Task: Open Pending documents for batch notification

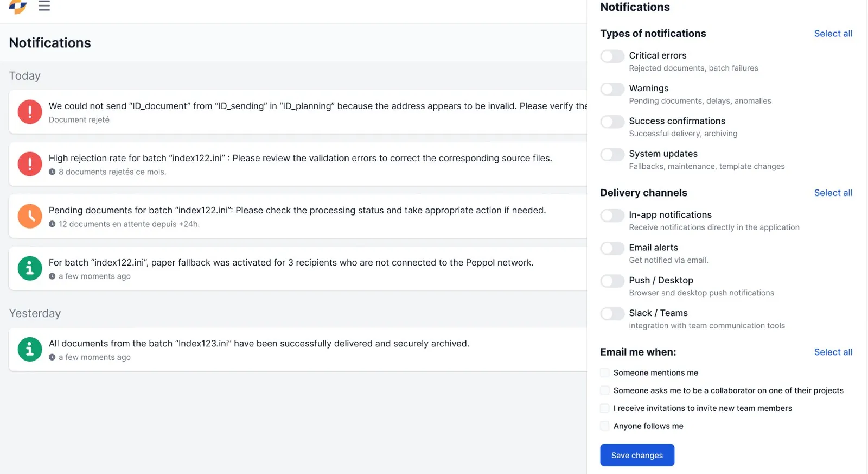Action: pos(298,216)
